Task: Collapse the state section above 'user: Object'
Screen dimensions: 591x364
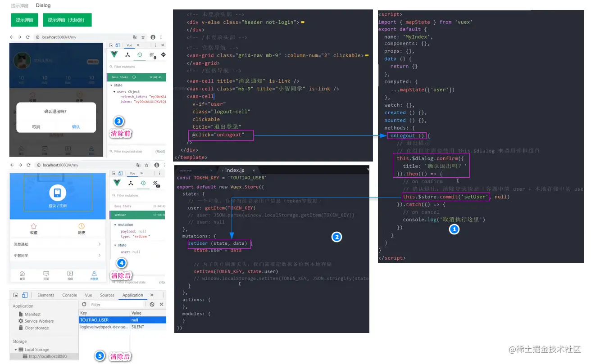Action: pyautogui.click(x=111, y=85)
